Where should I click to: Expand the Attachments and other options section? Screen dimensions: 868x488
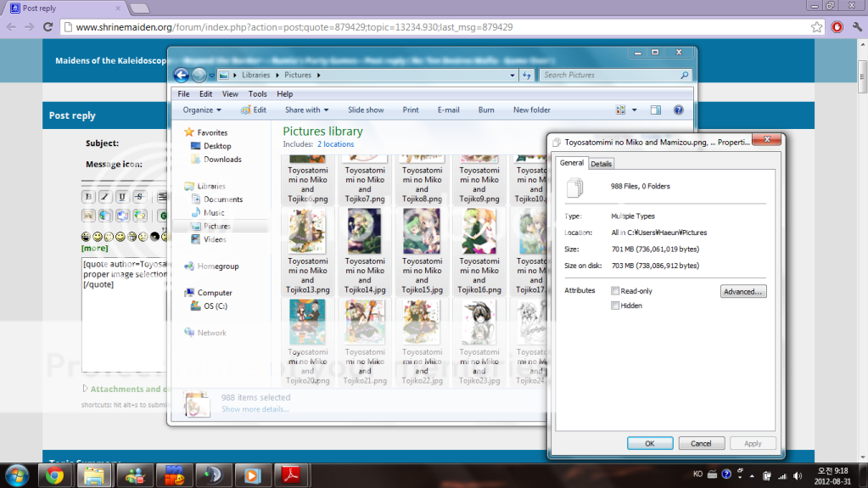click(x=85, y=389)
